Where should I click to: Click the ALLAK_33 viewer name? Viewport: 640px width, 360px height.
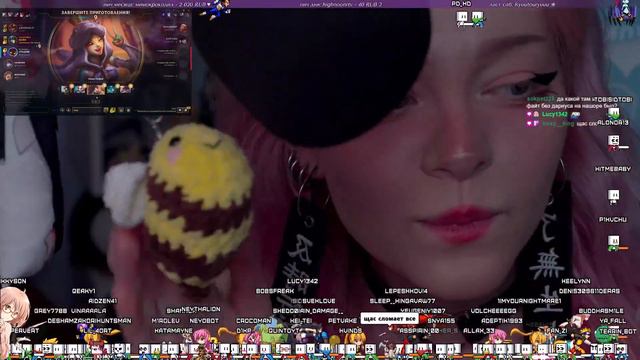point(478,331)
